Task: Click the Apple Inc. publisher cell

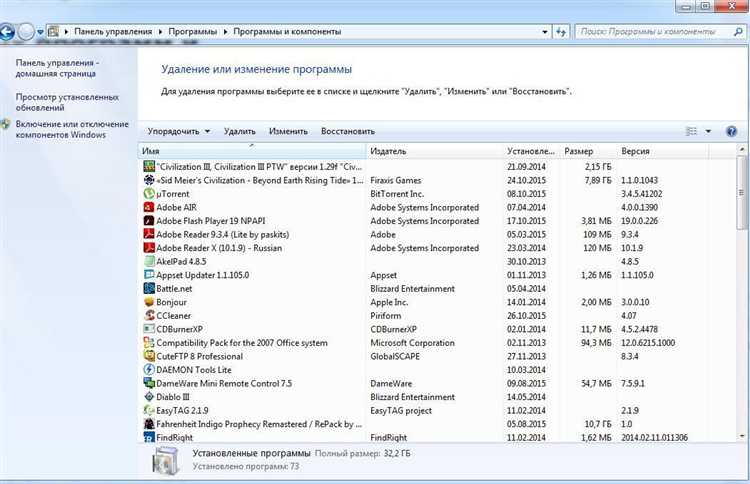Action: click(389, 302)
